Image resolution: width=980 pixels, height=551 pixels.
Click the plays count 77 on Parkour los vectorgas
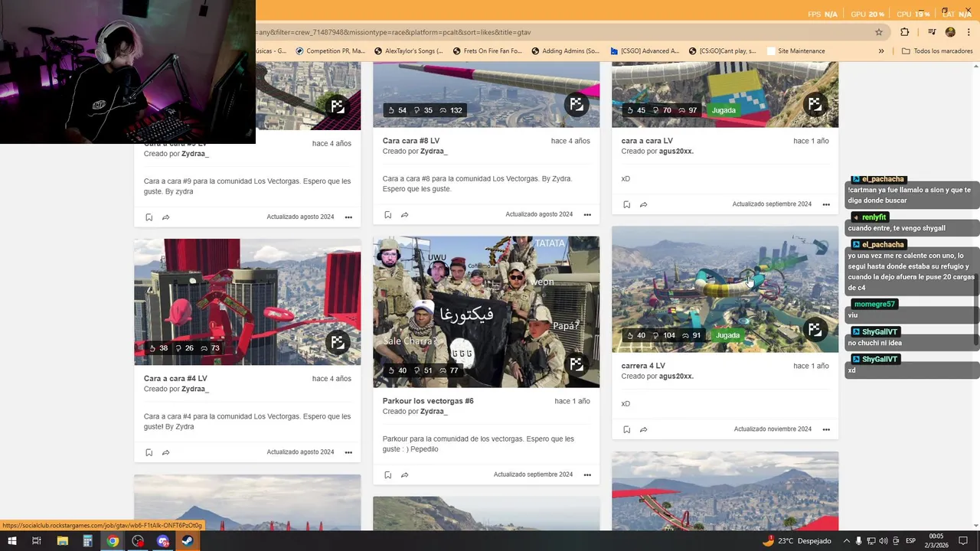tap(449, 370)
